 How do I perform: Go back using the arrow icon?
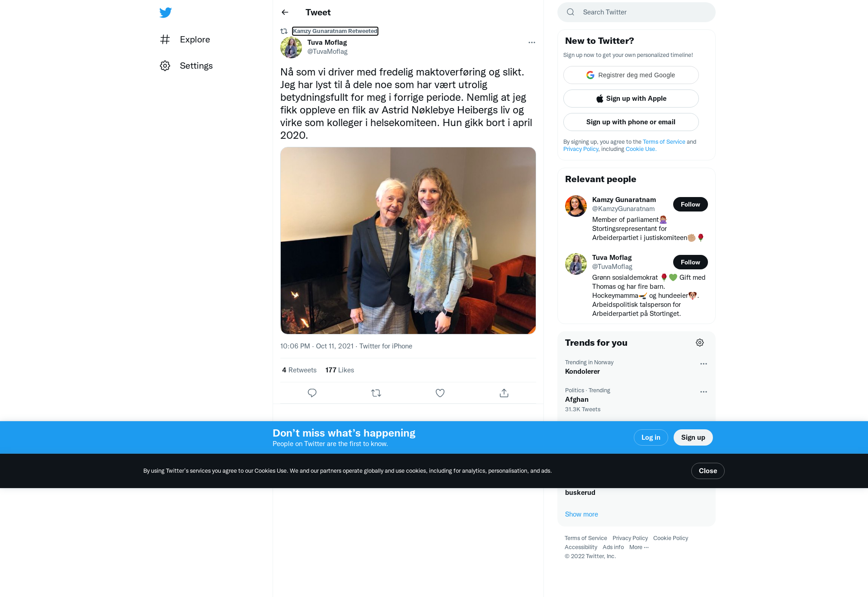tap(285, 12)
